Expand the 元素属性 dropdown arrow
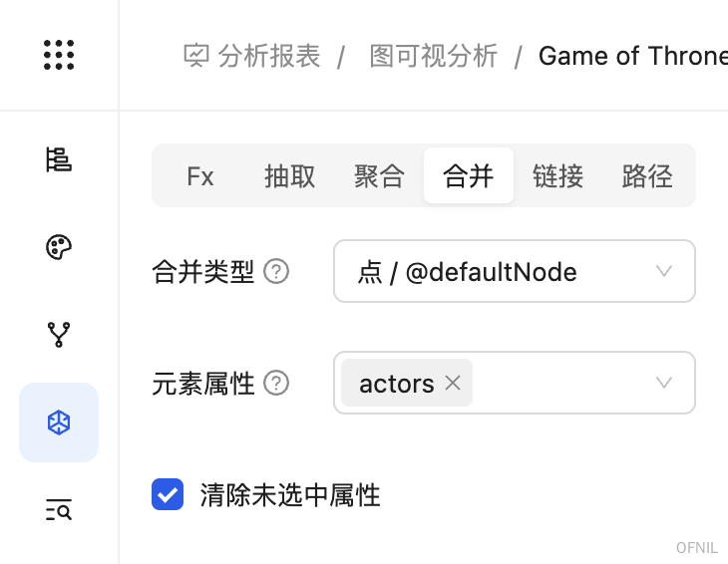728x564 pixels. (x=664, y=383)
